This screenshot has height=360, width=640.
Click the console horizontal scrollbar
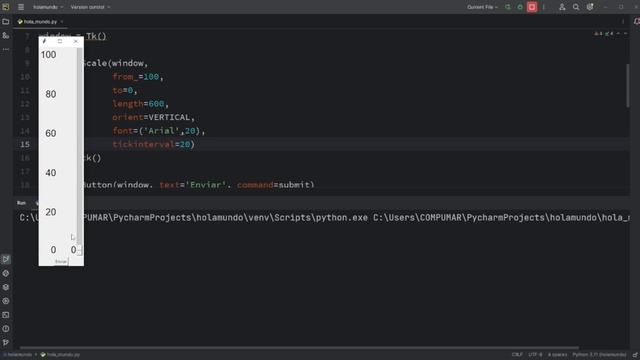pos(299,348)
